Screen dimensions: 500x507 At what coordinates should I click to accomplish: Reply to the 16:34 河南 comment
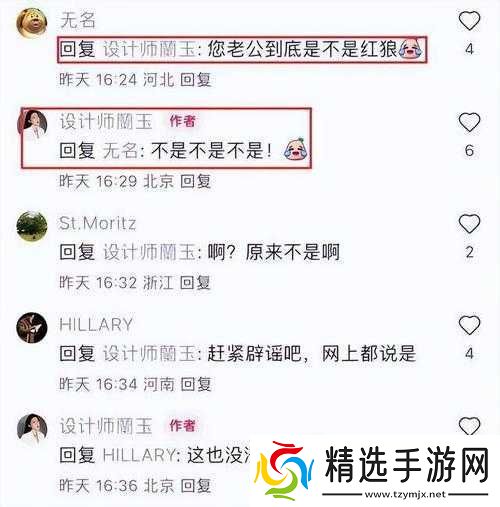click(x=195, y=384)
